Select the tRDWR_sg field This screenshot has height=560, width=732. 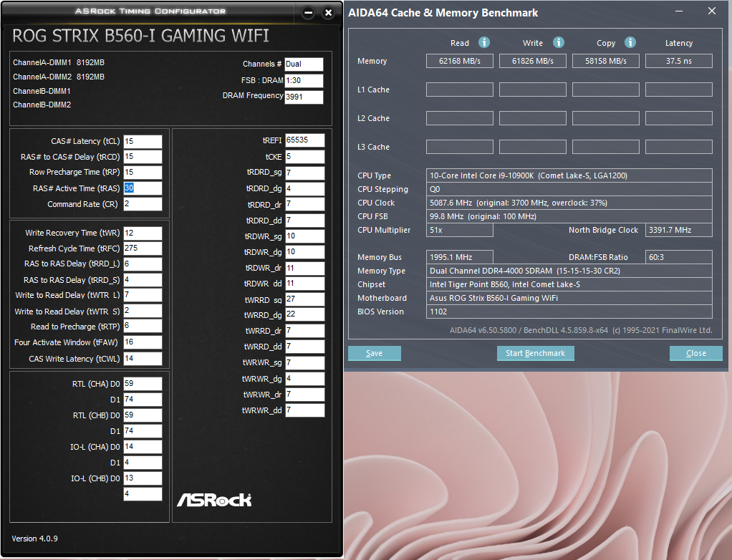point(305,236)
